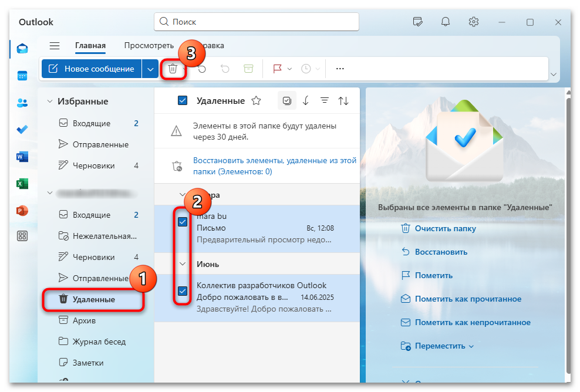Click the red Flag icon in the toolbar
The image size is (580, 392).
coord(278,69)
